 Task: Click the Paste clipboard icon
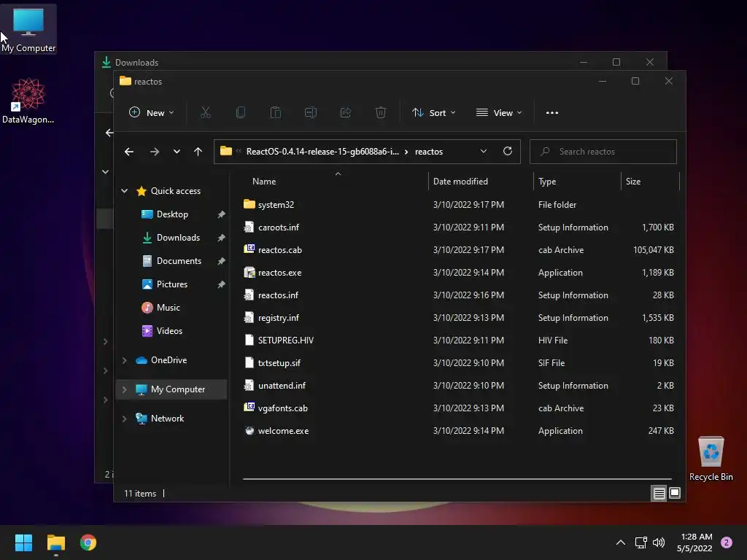tap(275, 113)
